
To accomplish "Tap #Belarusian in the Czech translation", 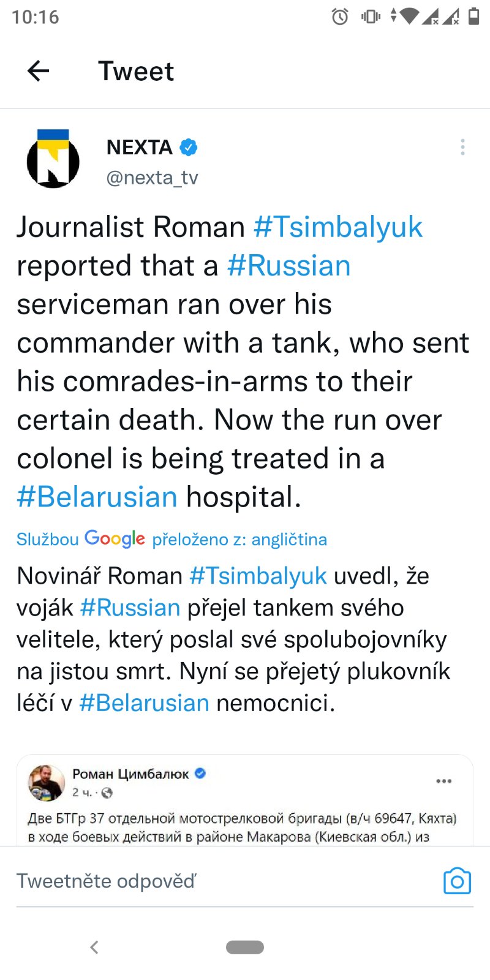I will pos(145,703).
